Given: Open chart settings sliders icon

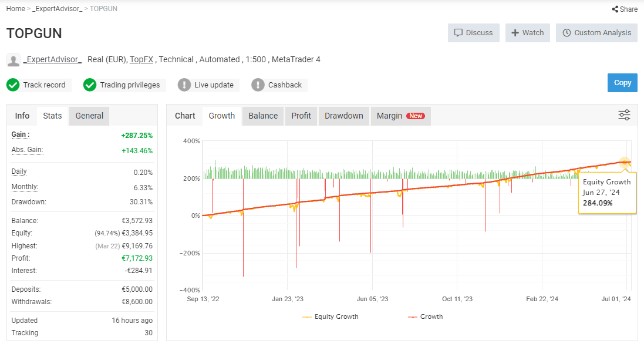Looking at the screenshot, I should (624, 115).
